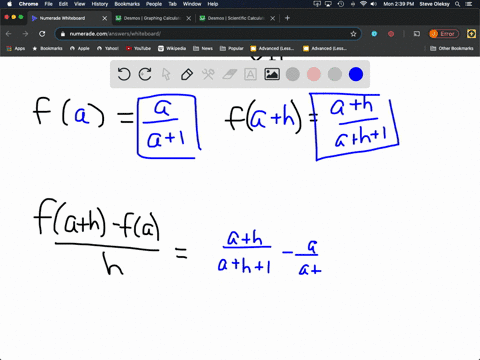Go forward in browser history
Viewport: 480px width, 360px height.
pos(25,34)
